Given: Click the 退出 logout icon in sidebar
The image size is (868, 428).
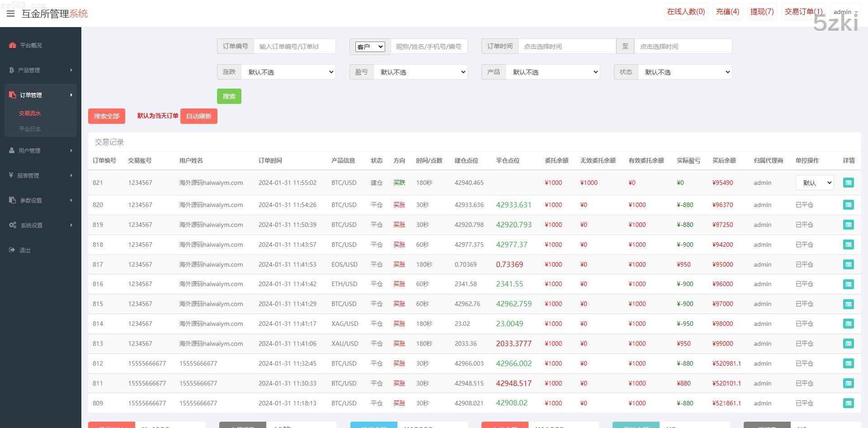Looking at the screenshot, I should 12,250.
